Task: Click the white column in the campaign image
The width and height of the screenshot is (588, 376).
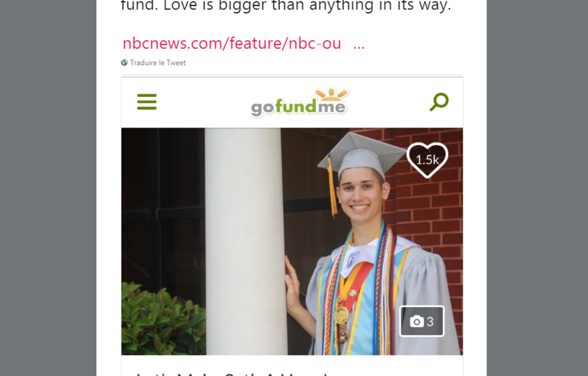Action: tap(245, 241)
